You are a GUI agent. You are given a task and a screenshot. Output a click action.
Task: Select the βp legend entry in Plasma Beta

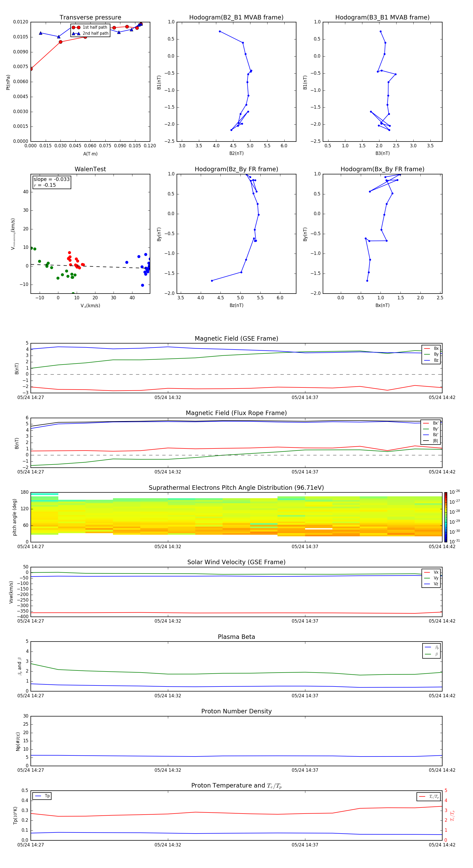[x=431, y=647]
